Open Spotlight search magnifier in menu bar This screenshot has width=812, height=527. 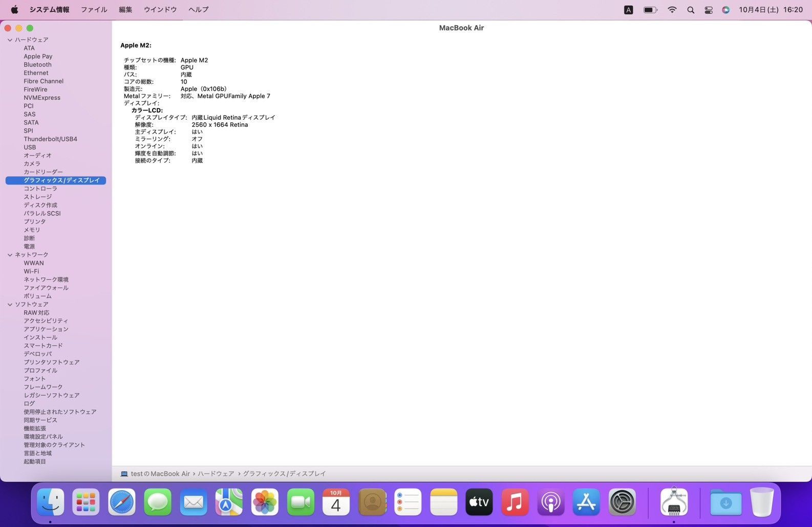[x=691, y=10]
